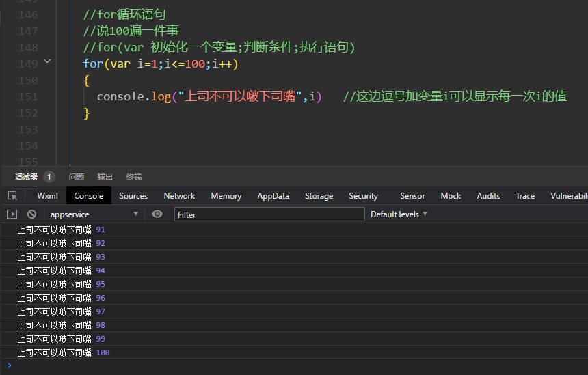Viewport: 588px width, 375px height.
Task: Toggle live expression eye icon
Action: pyautogui.click(x=157, y=214)
